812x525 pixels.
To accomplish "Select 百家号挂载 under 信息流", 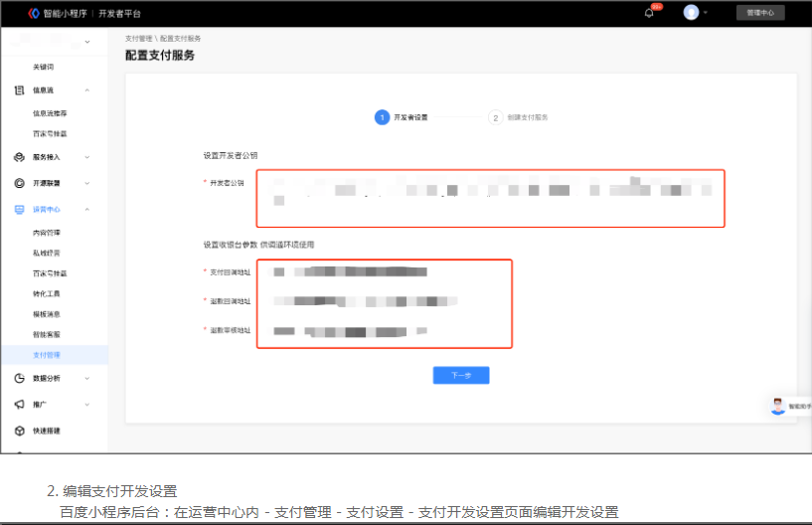I will [50, 133].
